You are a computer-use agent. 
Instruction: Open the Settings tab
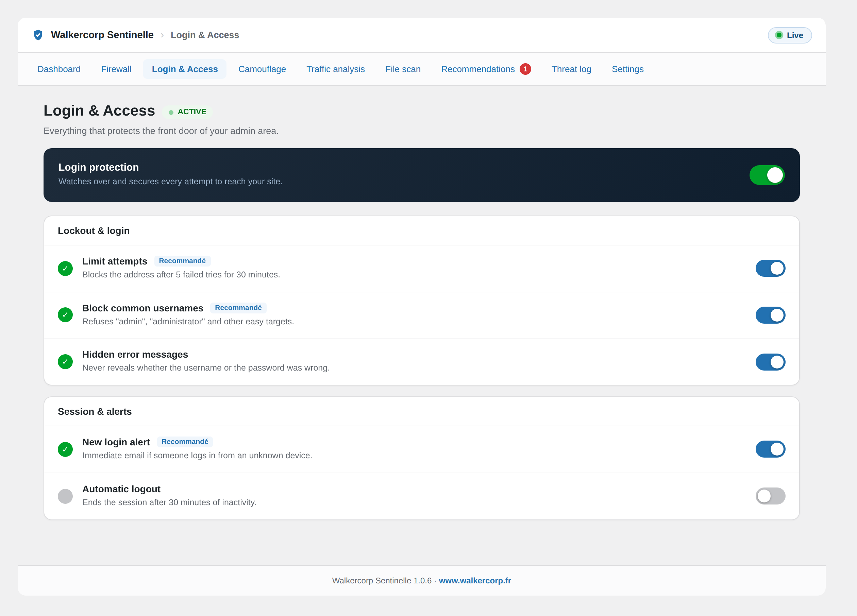pos(628,69)
